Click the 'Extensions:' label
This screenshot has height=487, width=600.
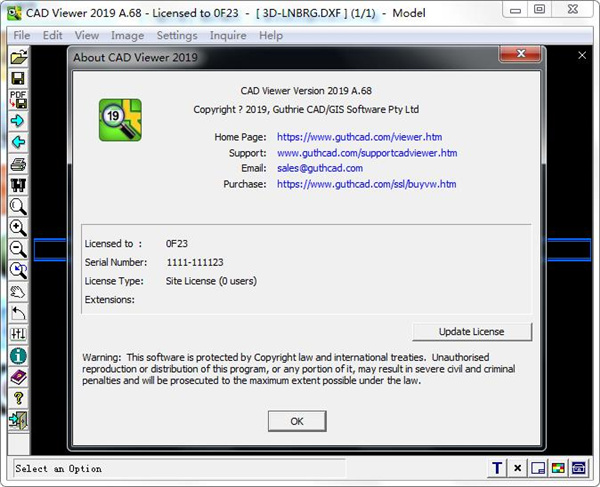(110, 300)
